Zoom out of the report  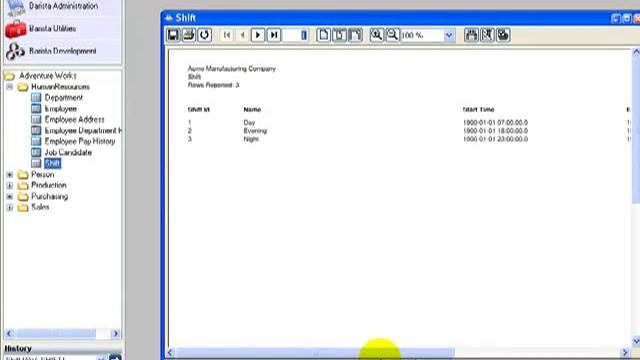tap(393, 35)
